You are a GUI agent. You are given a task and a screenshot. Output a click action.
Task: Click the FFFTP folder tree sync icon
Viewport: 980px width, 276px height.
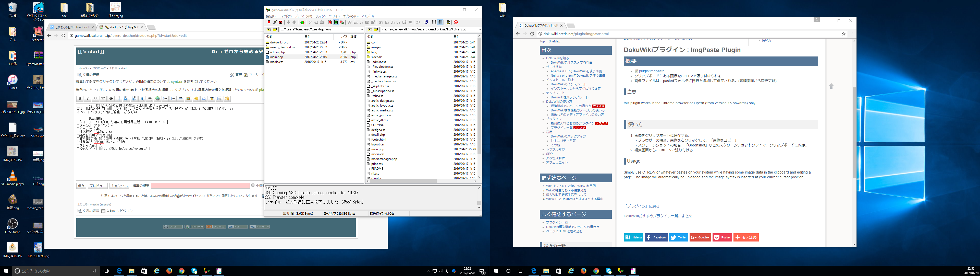coord(448,22)
